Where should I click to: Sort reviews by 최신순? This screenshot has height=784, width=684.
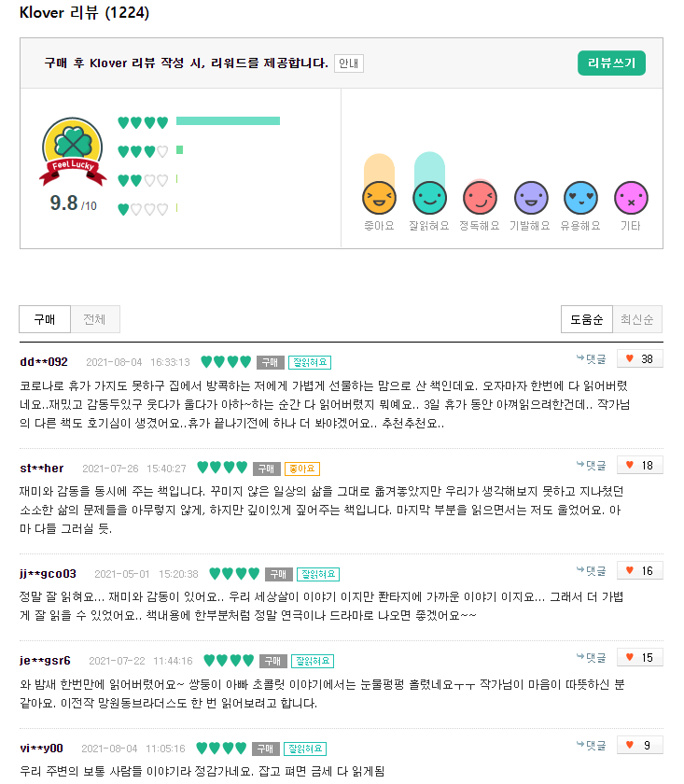pos(637,319)
